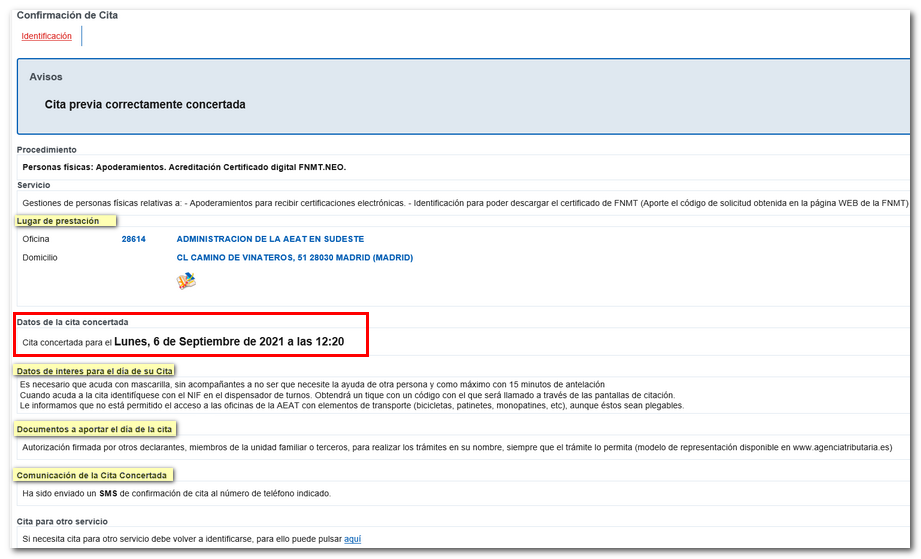This screenshot has height=559, width=921.
Task: Click the Procedimiento label
Action: 47,150
